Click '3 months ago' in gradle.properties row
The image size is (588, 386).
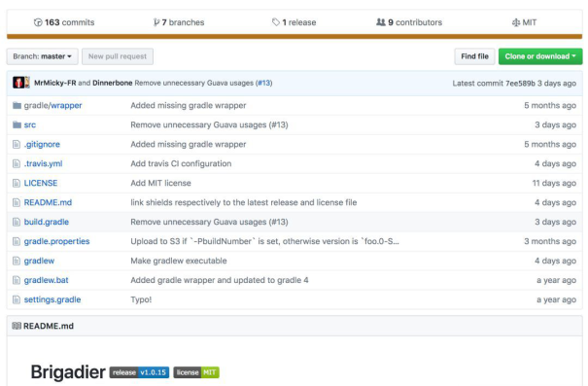coord(550,241)
